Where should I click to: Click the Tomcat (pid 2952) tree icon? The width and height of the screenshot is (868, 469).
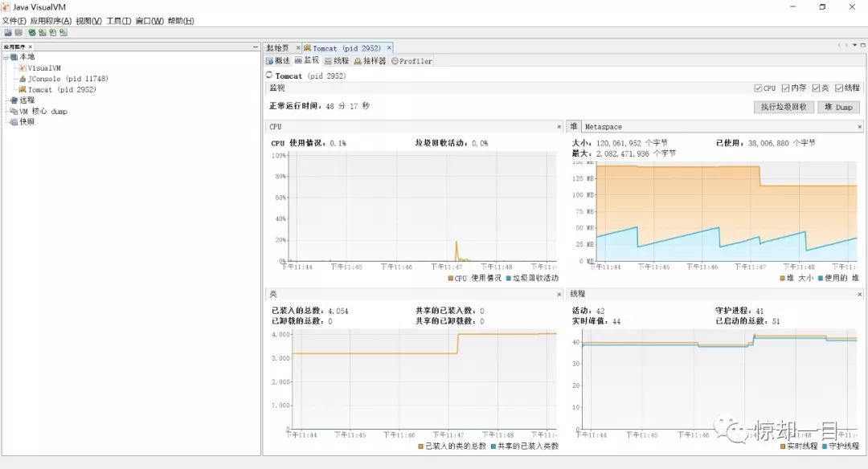coord(23,89)
